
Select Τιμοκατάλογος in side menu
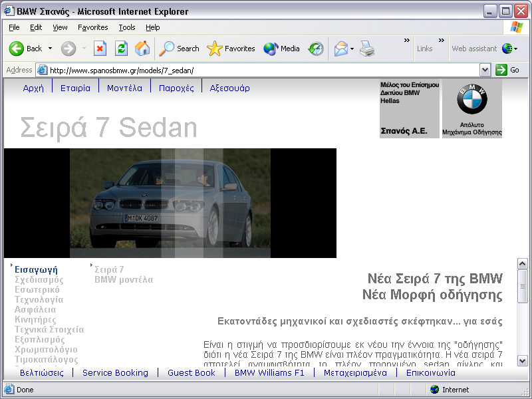click(46, 359)
